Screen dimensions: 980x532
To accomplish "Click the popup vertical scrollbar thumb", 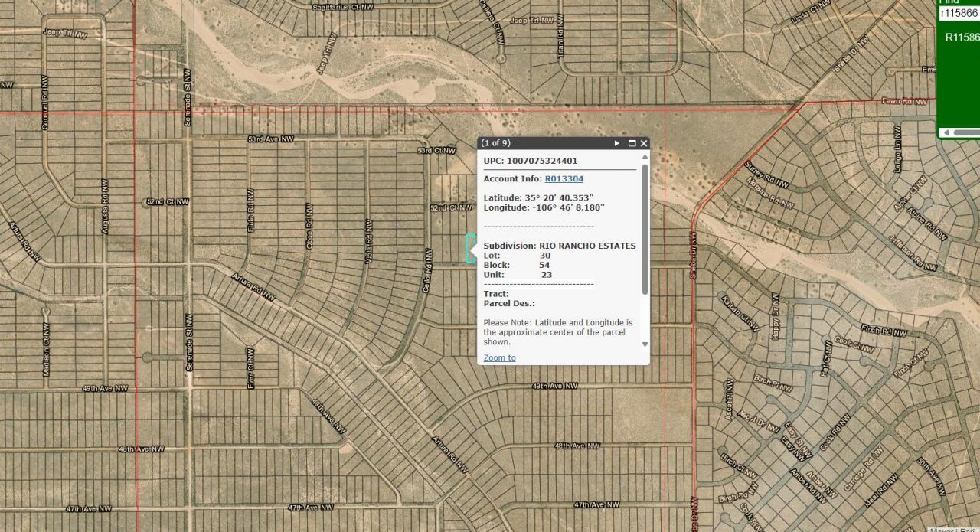I will [x=645, y=230].
